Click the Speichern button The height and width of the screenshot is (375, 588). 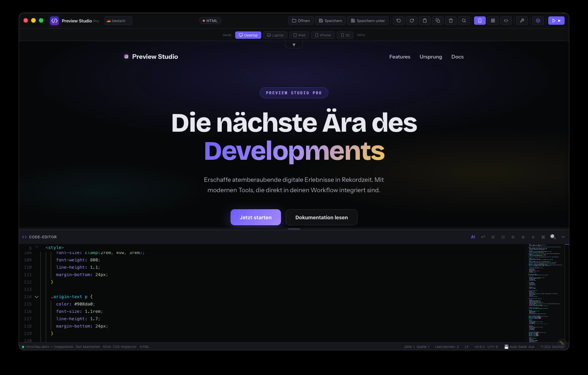(330, 21)
